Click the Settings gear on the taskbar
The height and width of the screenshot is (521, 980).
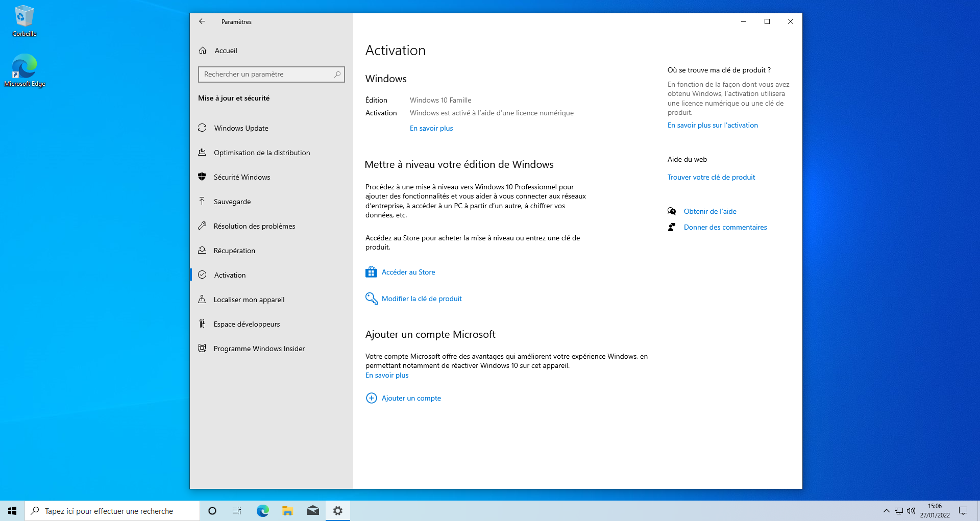tap(338, 511)
